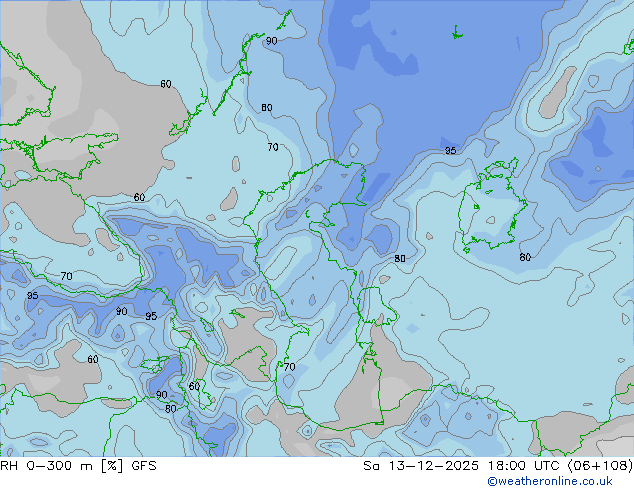Click the "GFS" model name text
Image resolution: width=634 pixels, height=490 pixels.
click(144, 466)
